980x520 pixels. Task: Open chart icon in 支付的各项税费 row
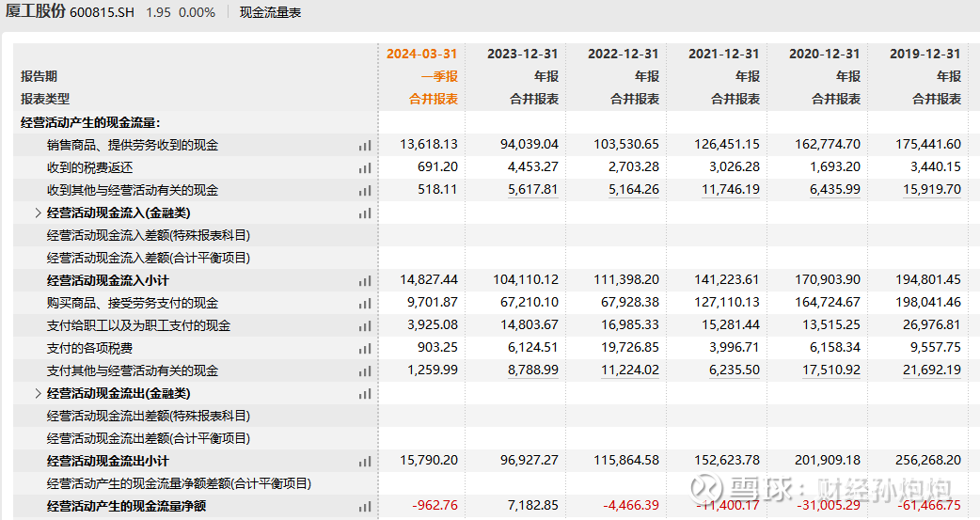point(364,349)
